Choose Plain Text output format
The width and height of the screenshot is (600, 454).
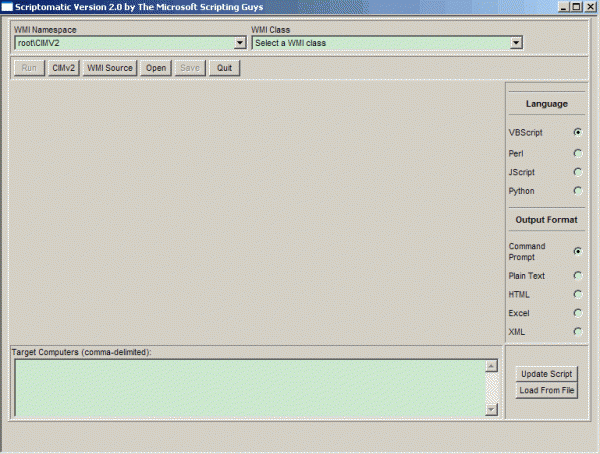[577, 276]
